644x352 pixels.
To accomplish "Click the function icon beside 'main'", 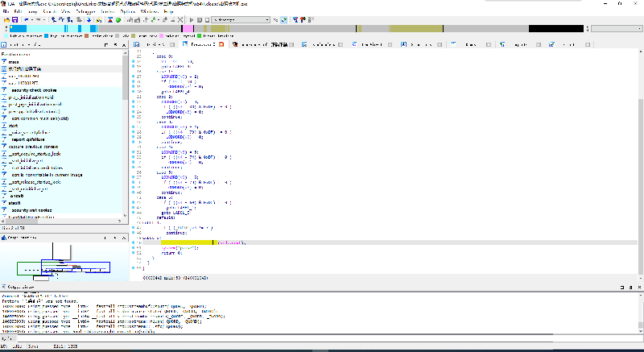I will (x=5, y=61).
